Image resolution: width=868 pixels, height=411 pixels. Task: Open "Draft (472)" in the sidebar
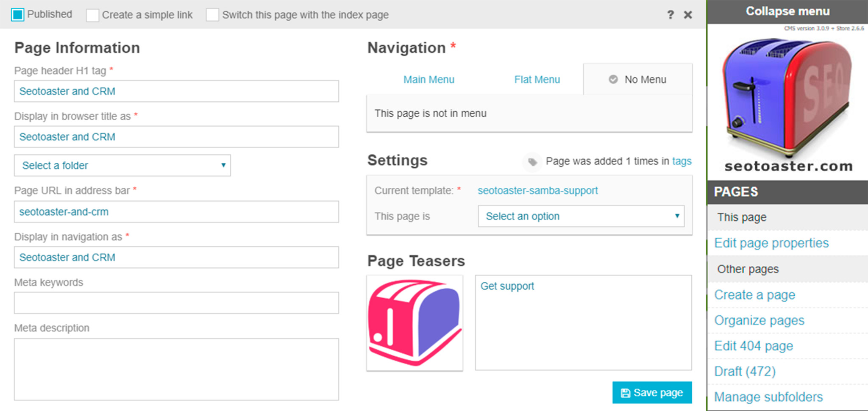pyautogui.click(x=745, y=371)
